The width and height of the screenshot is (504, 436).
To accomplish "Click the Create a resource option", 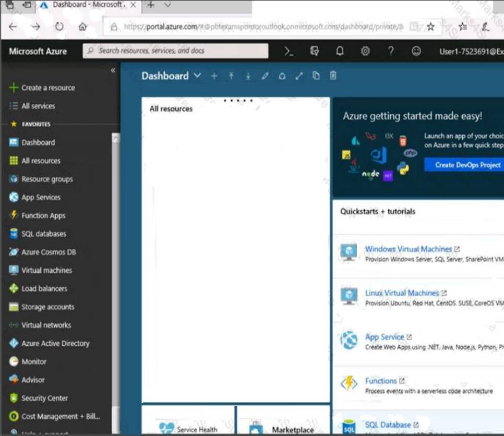I will pyautogui.click(x=47, y=88).
